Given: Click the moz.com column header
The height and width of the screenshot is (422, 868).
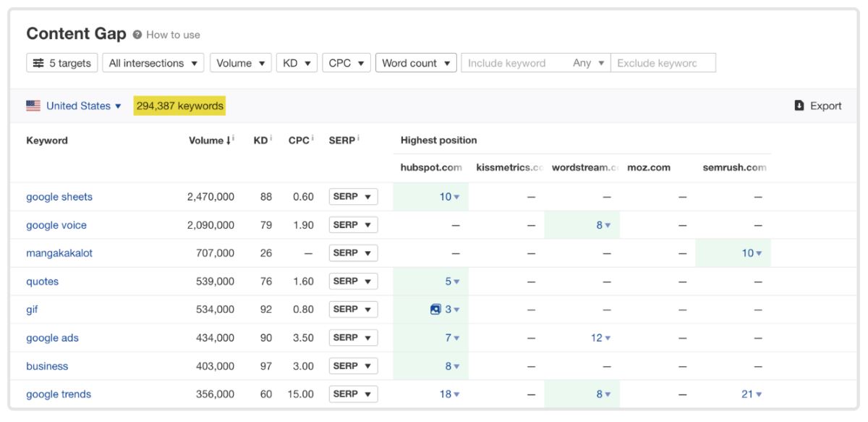Looking at the screenshot, I should coord(649,168).
